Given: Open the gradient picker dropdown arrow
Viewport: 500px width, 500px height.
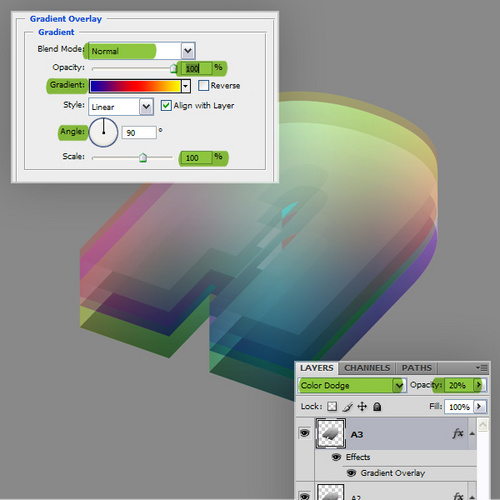Looking at the screenshot, I should 186,86.
